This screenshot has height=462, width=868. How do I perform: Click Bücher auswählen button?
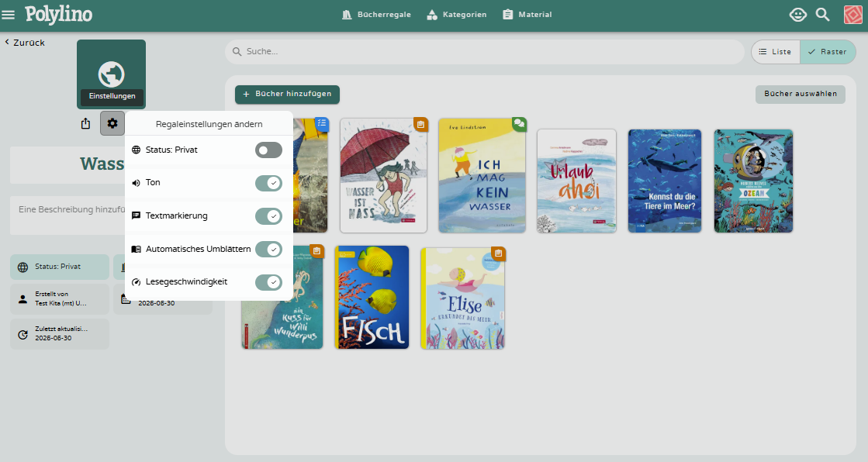[801, 94]
